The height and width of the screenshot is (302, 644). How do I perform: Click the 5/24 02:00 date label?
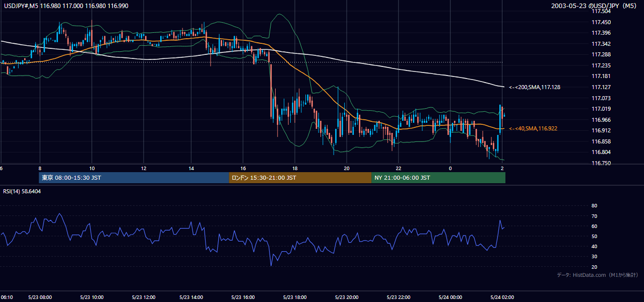pyautogui.click(x=502, y=297)
